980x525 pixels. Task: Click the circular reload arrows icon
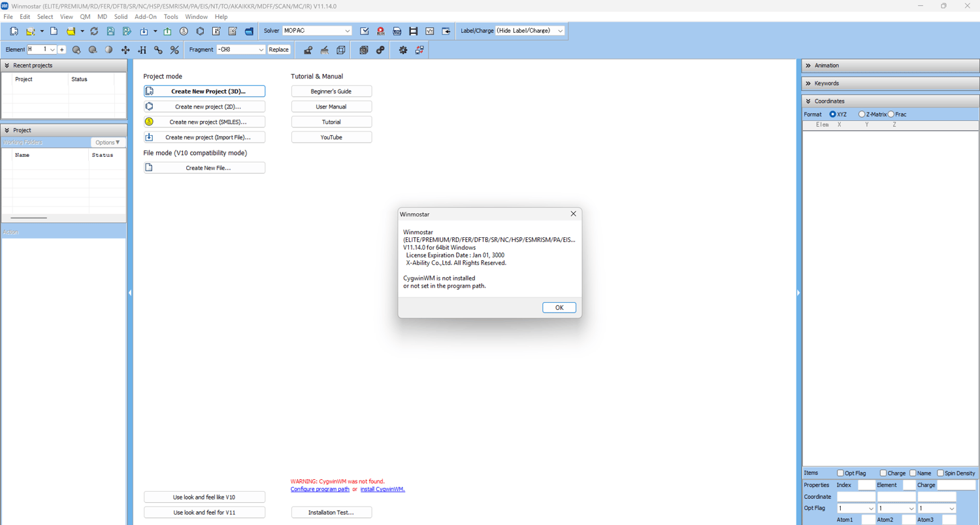[x=94, y=31]
